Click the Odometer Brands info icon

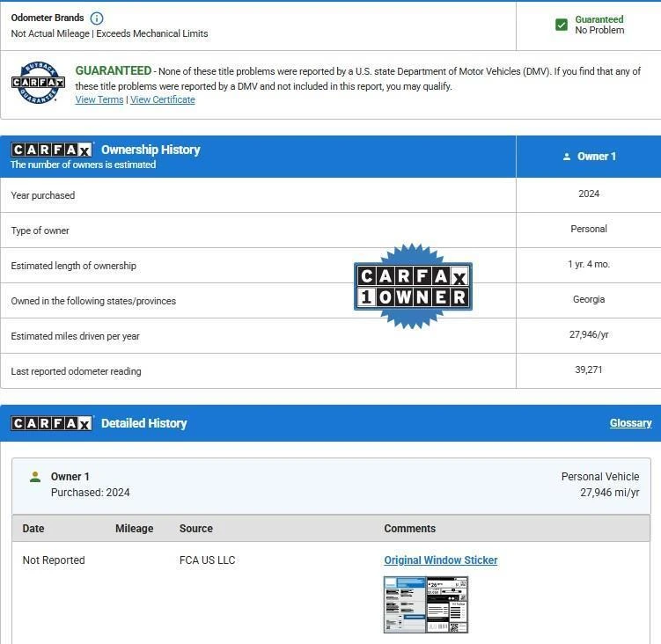[97, 18]
